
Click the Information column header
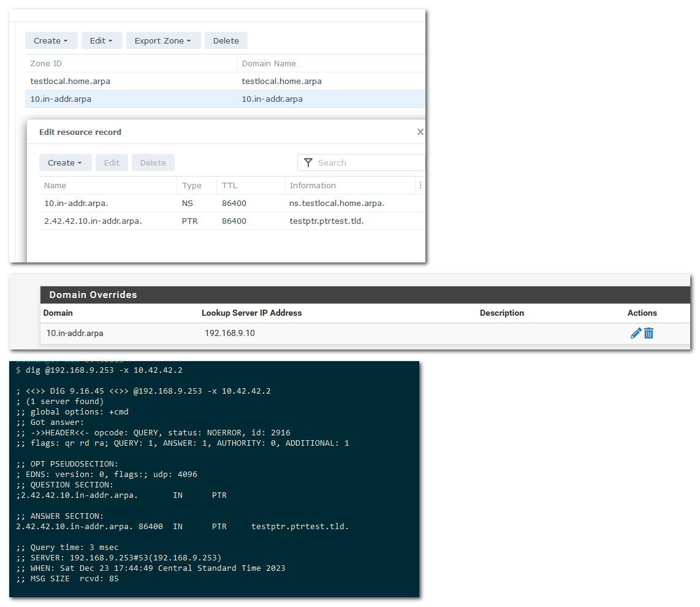(350, 185)
